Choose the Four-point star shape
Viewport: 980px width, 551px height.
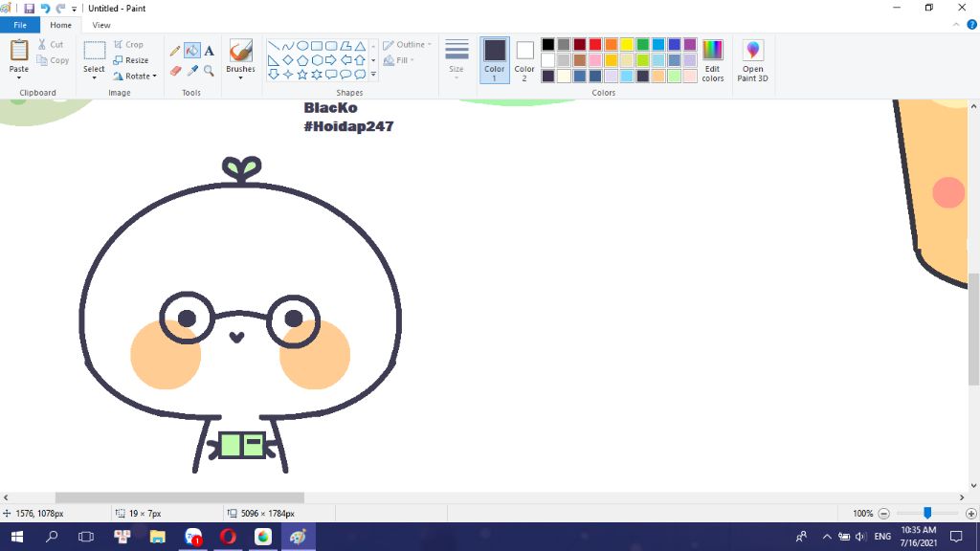coord(287,75)
